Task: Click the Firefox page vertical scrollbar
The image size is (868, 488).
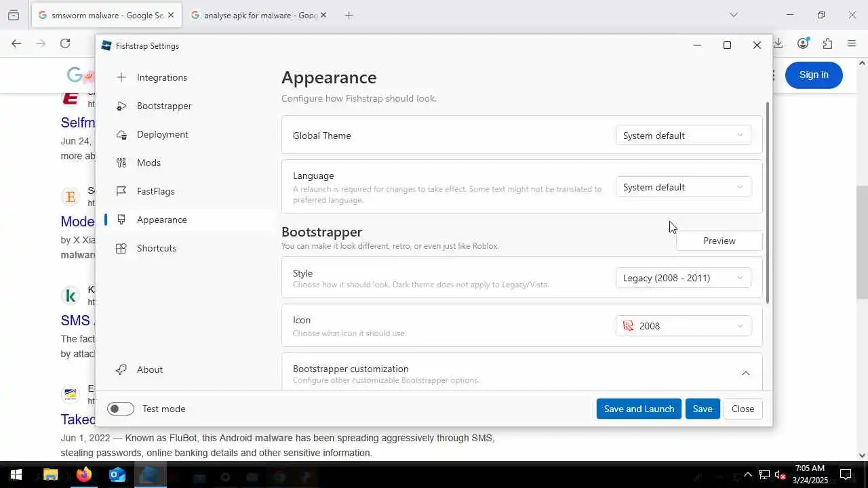Action: click(x=862, y=242)
